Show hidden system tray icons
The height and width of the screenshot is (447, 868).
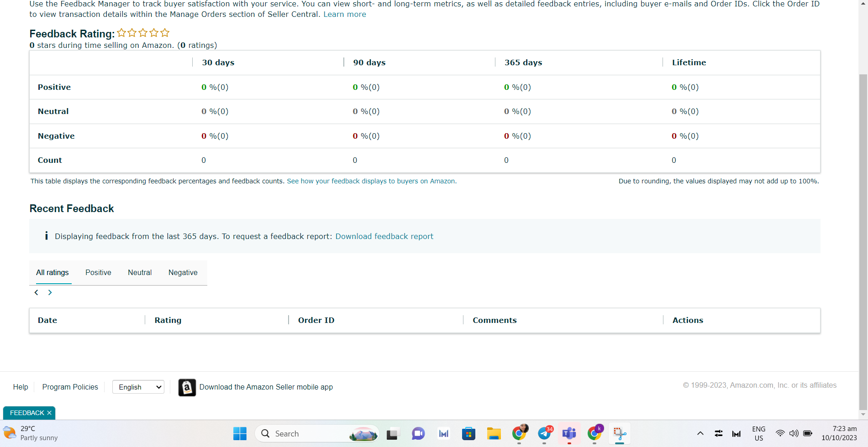[x=700, y=433]
